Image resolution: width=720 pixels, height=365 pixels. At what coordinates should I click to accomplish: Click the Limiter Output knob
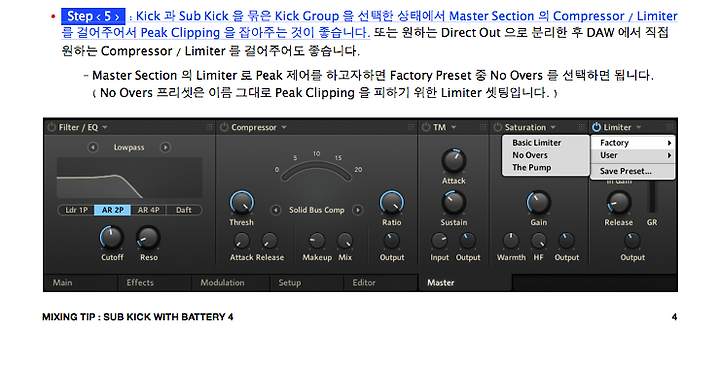pyautogui.click(x=632, y=240)
